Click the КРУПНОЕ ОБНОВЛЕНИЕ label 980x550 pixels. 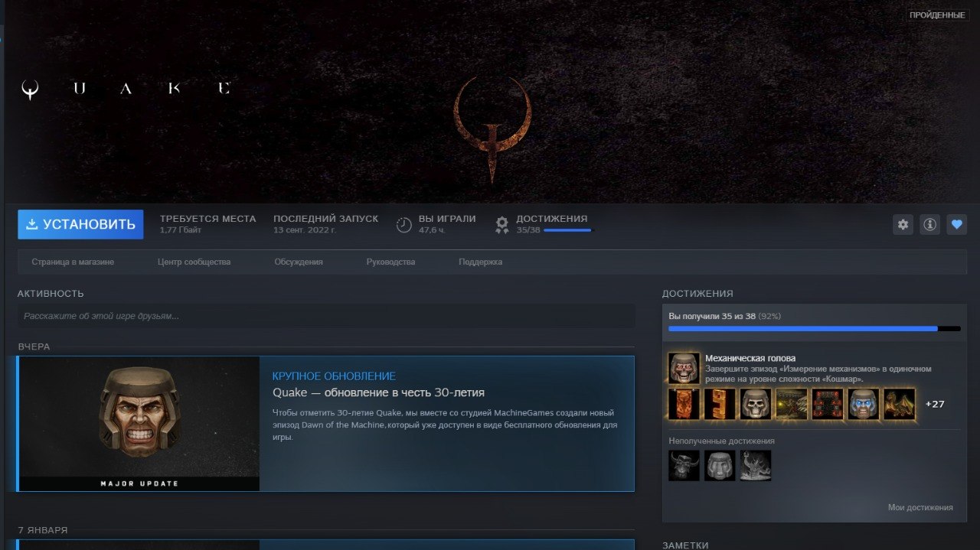point(334,376)
